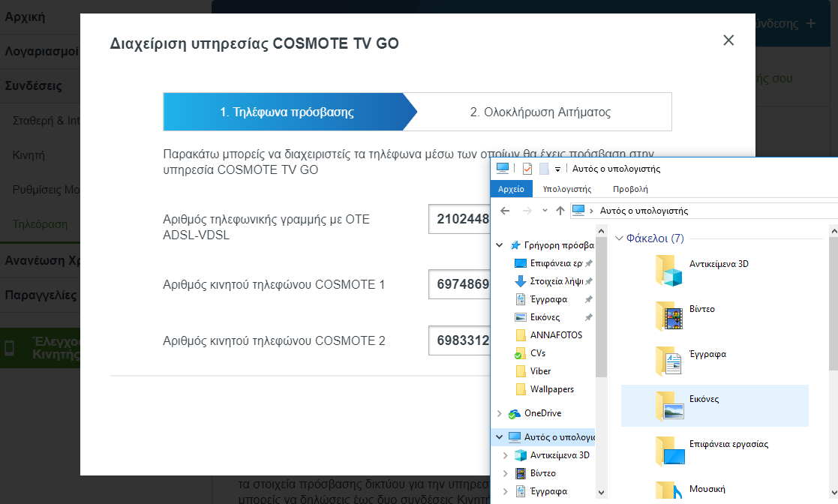Screen dimensions: 838x504
Task: Open Έγγραφα under Quick access
Action: (548, 299)
